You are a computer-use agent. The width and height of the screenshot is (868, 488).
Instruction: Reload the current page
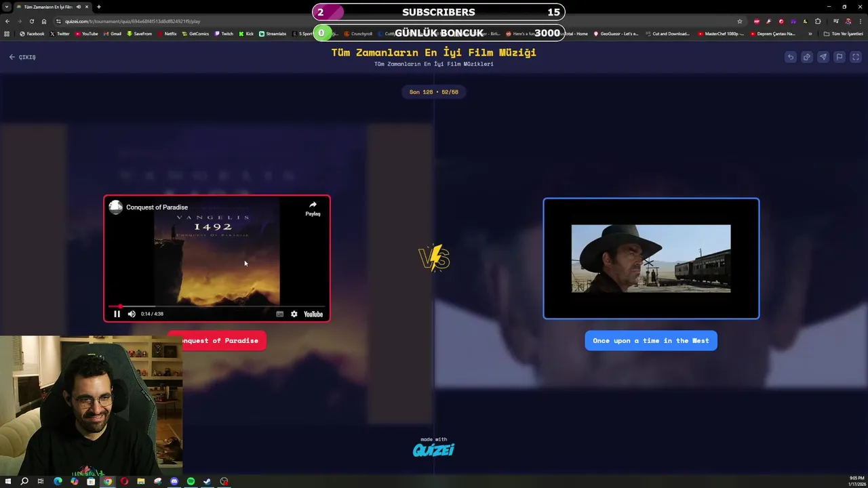tap(31, 21)
